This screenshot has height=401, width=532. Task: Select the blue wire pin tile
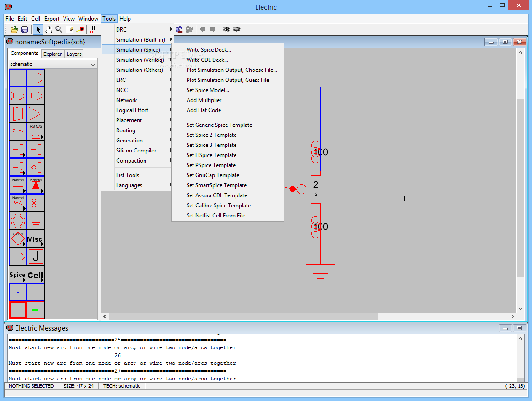(x=18, y=292)
